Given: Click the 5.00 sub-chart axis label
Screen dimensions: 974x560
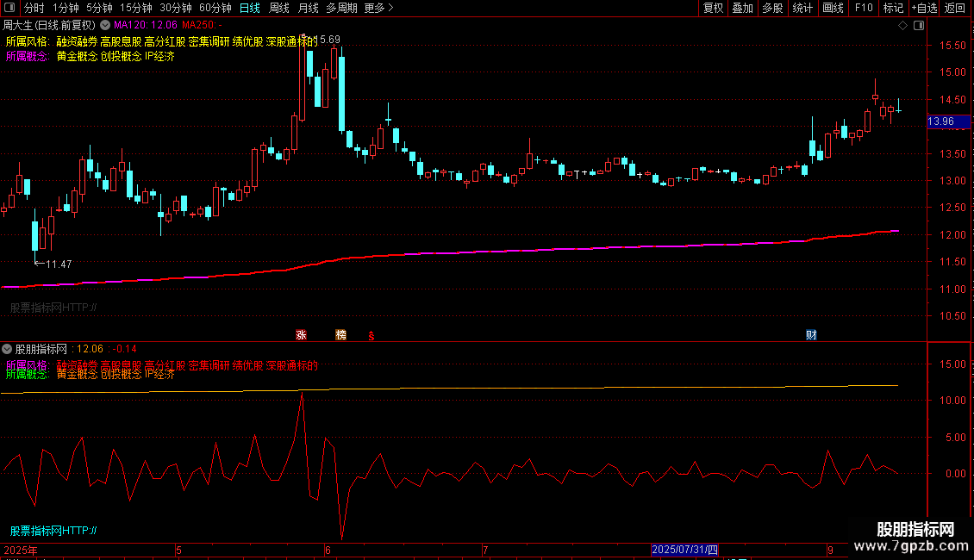Looking at the screenshot, I should pos(955,437).
